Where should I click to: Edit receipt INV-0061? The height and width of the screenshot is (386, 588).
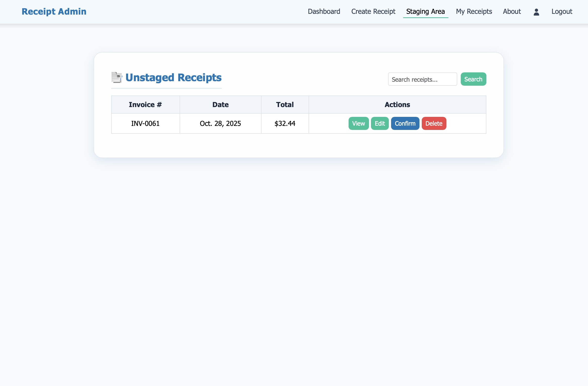point(380,123)
